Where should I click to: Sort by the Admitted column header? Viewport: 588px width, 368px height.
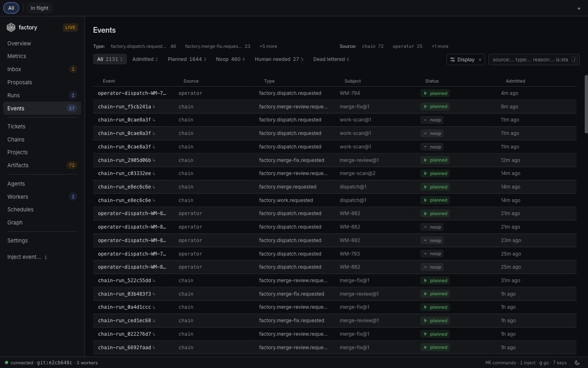tap(516, 81)
